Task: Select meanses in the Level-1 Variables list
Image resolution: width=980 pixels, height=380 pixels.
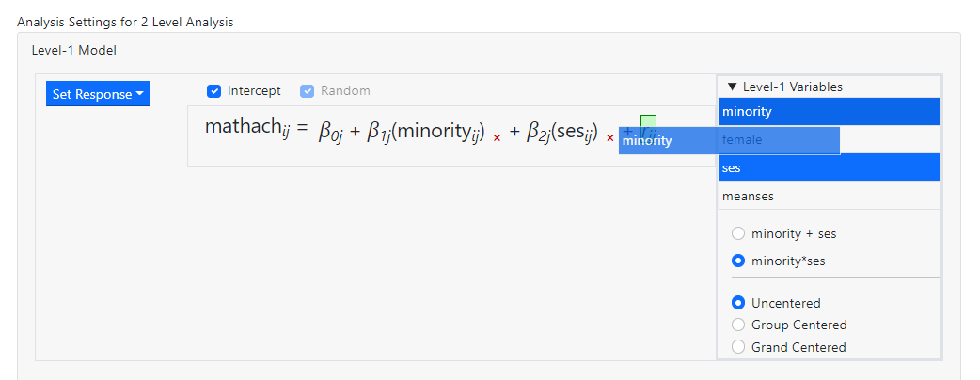Action: [x=828, y=196]
